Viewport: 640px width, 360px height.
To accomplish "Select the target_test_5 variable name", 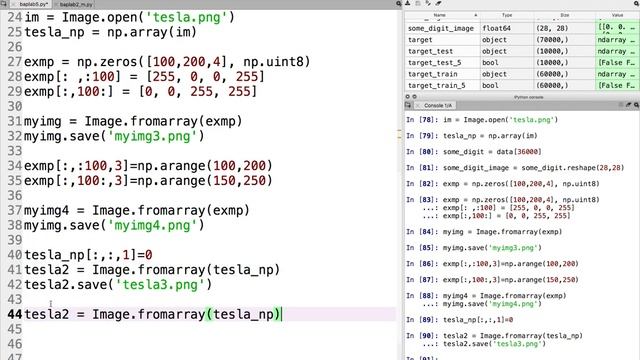I will [x=434, y=62].
